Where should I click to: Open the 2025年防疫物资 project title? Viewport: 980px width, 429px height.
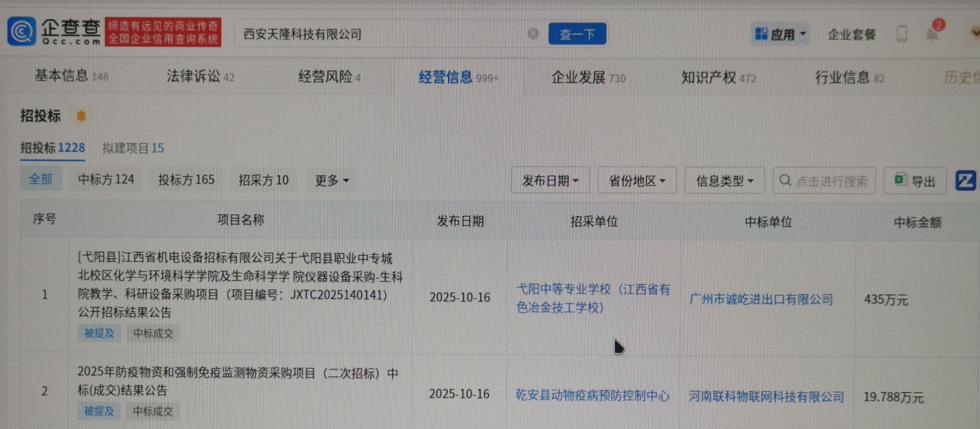tap(237, 381)
